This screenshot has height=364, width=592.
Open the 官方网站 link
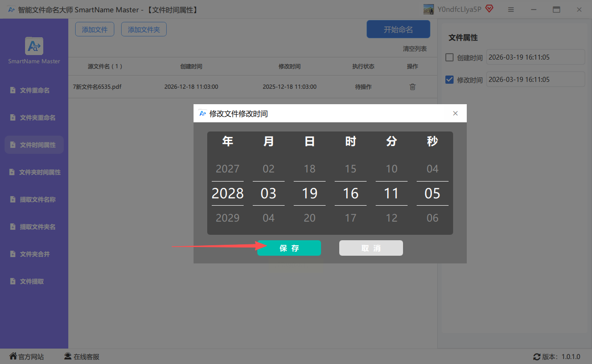31,357
